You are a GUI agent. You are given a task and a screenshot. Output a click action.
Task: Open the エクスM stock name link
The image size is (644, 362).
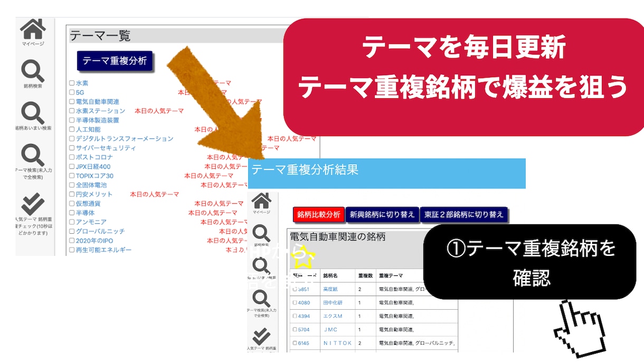pos(333,316)
